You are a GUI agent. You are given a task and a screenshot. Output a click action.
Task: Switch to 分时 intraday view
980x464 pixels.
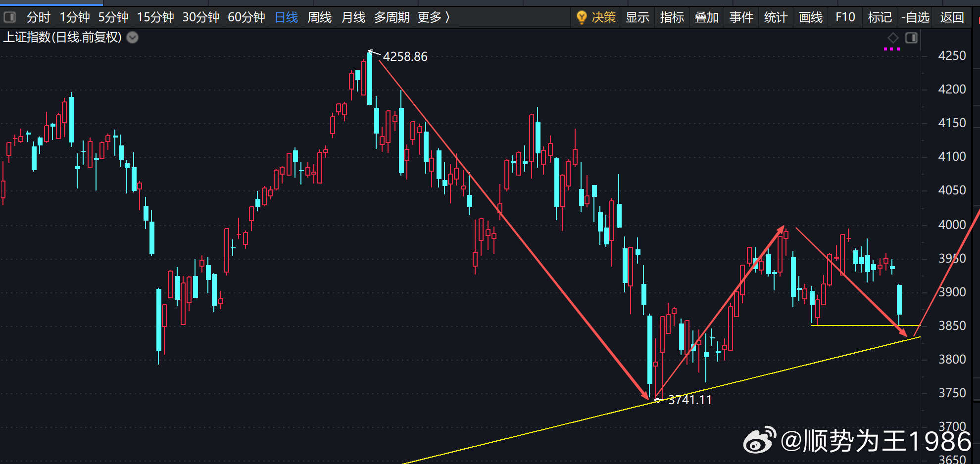[x=39, y=18]
